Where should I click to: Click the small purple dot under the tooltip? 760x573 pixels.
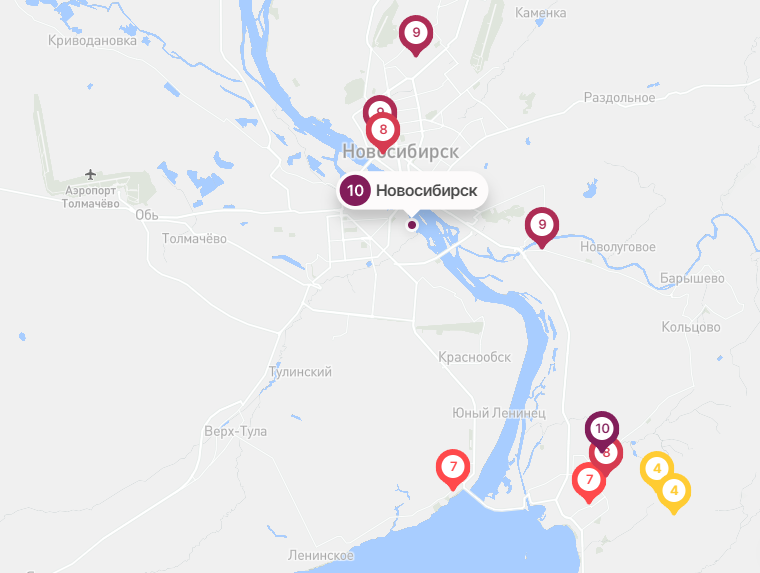[x=412, y=225]
